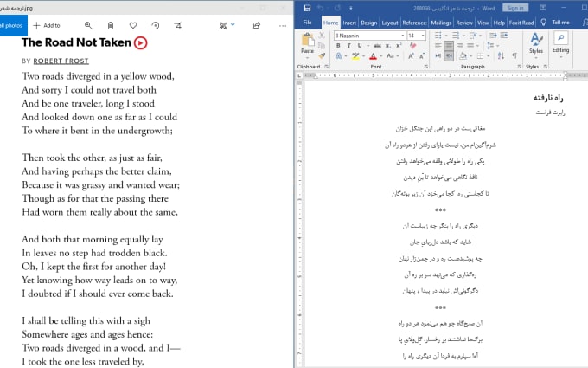Viewport: 588px width, 368px height.
Task: Open the Bullets list dropdown
Action: 447,36
